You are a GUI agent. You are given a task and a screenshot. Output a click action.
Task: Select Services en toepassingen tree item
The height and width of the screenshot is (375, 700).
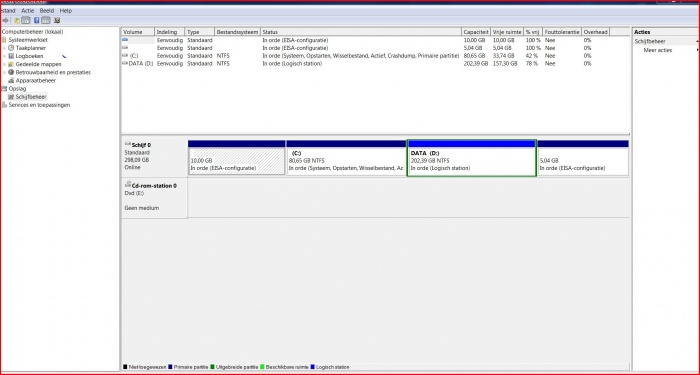pos(39,105)
